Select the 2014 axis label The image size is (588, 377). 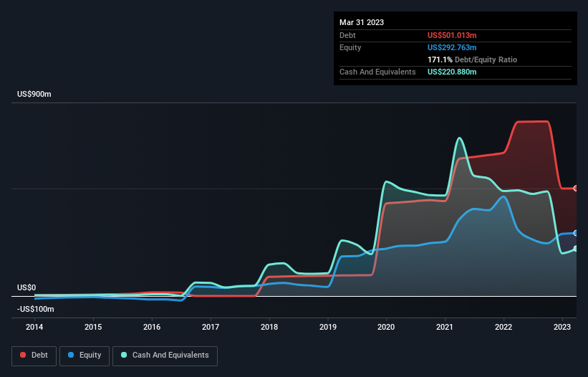tap(34, 327)
